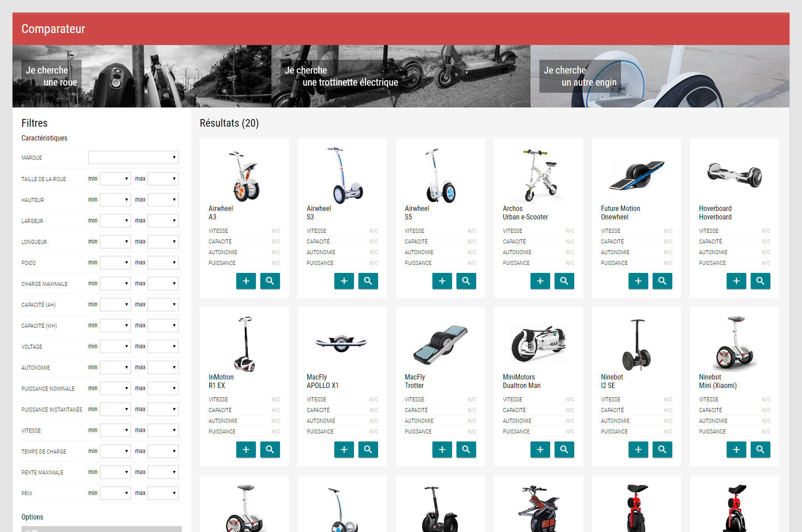The width and height of the screenshot is (802, 532).
Task: Click the Options section heading
Action: tap(32, 517)
